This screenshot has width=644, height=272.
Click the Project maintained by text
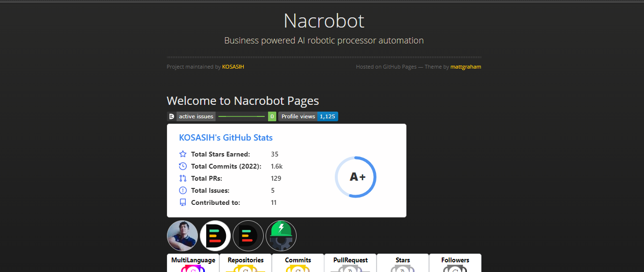[x=194, y=67]
